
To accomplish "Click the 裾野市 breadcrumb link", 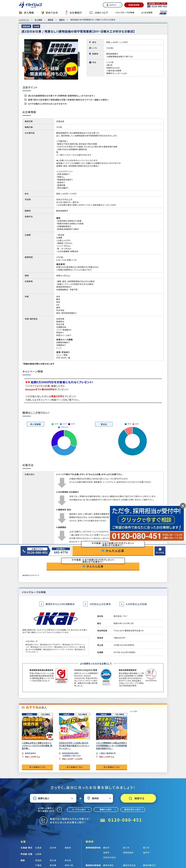I will coord(62,20).
